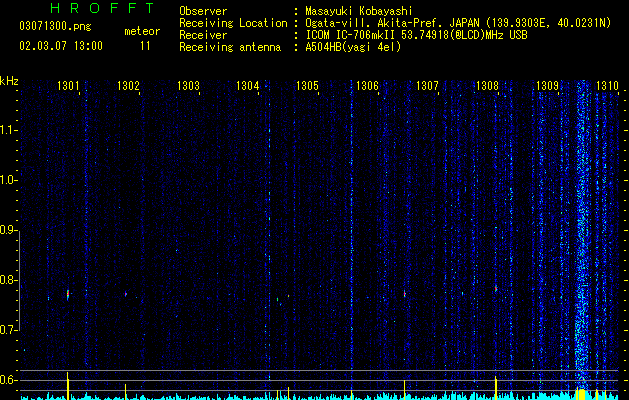
Task: Click the Receiver label
Action: click(203, 35)
